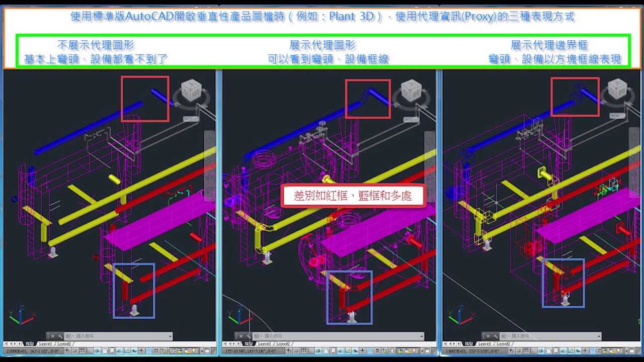
Task: Switch to Layout1 tab in left window
Action: 45,344
